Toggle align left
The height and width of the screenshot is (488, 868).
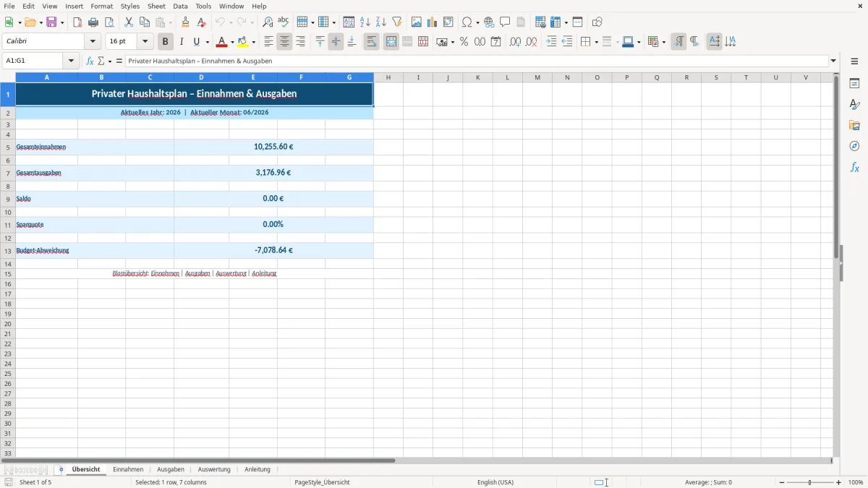269,42
